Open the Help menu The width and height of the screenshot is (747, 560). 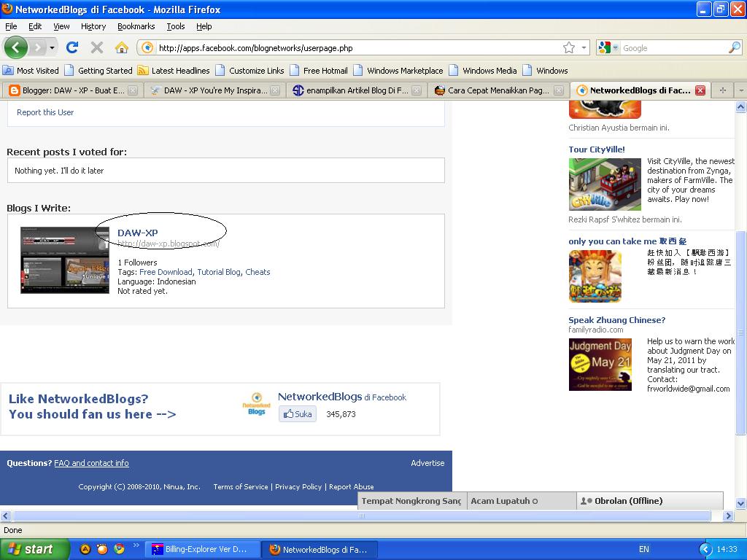pos(204,26)
